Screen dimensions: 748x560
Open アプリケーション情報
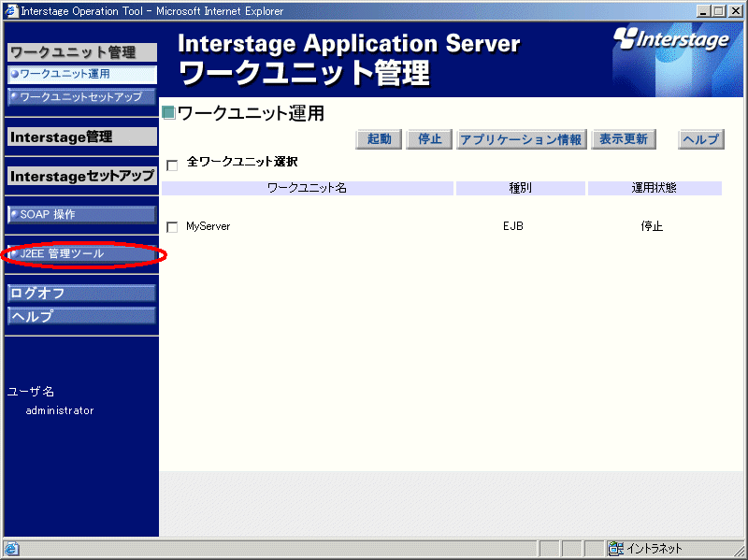click(522, 139)
